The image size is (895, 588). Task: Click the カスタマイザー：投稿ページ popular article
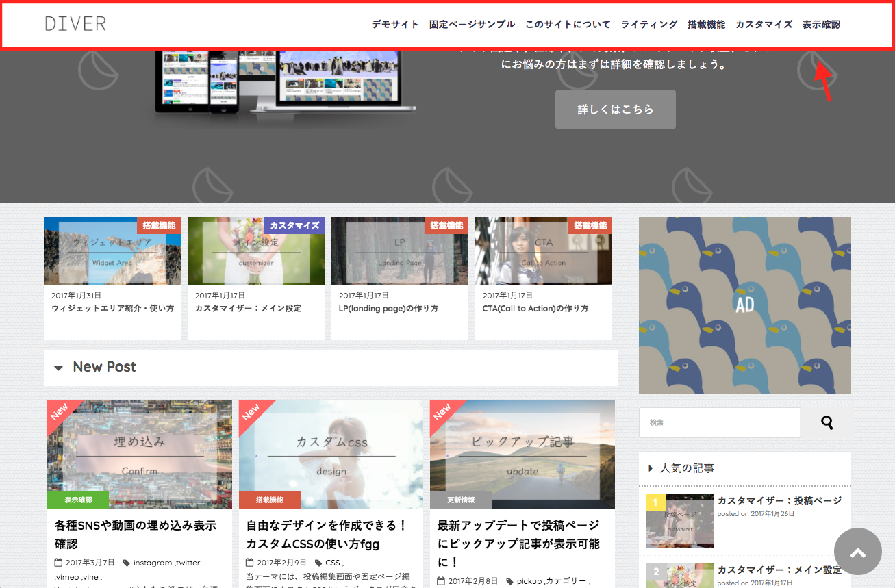tap(779, 500)
